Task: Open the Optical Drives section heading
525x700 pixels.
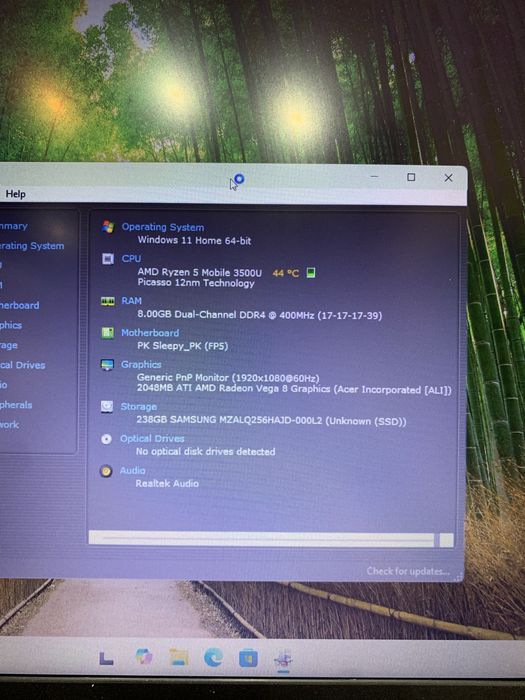Action: (152, 438)
